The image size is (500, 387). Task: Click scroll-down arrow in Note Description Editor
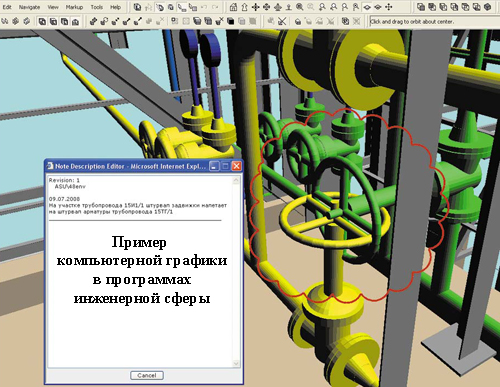236,363
